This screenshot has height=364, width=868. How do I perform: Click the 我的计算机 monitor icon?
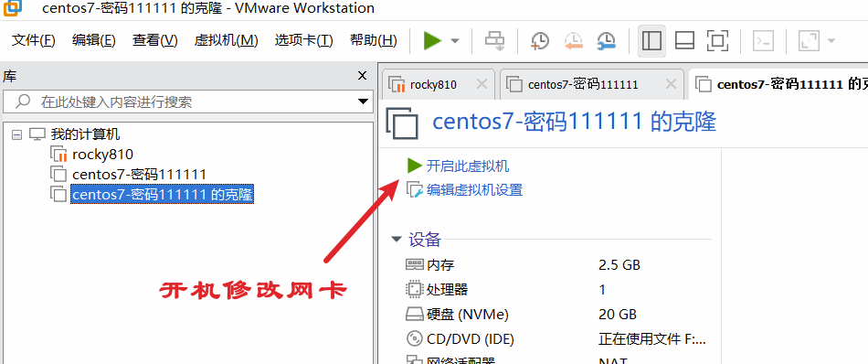(x=37, y=134)
